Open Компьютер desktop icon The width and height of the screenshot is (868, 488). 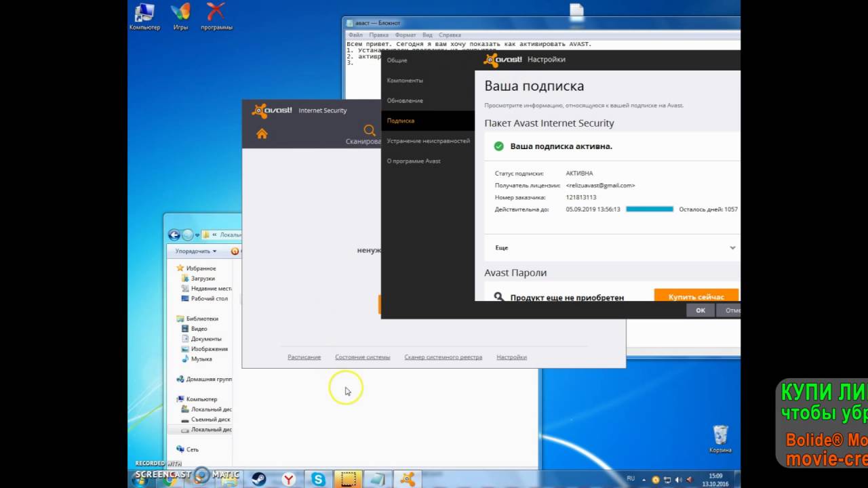tap(144, 17)
